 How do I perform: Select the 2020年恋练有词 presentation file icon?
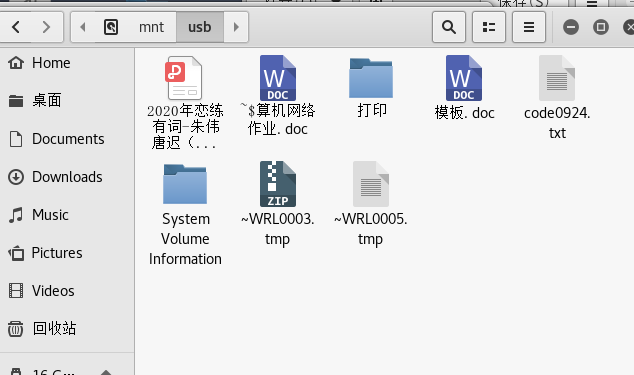tap(184, 78)
